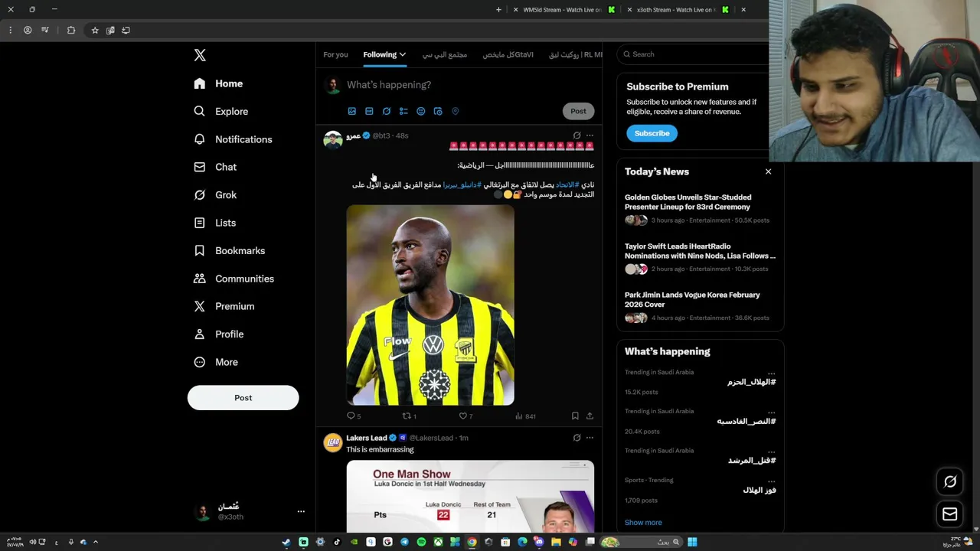The height and width of the screenshot is (551, 980).
Task: Close the Today's News panel
Action: (768, 171)
